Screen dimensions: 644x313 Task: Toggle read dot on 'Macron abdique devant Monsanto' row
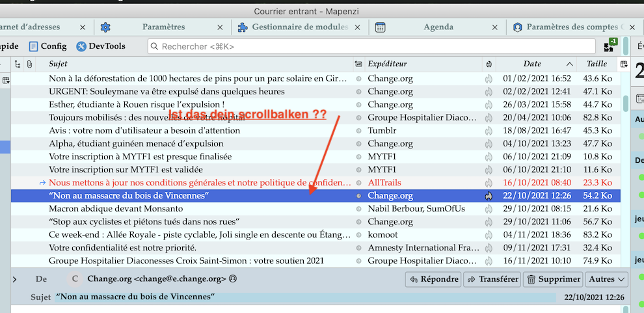[358, 209]
